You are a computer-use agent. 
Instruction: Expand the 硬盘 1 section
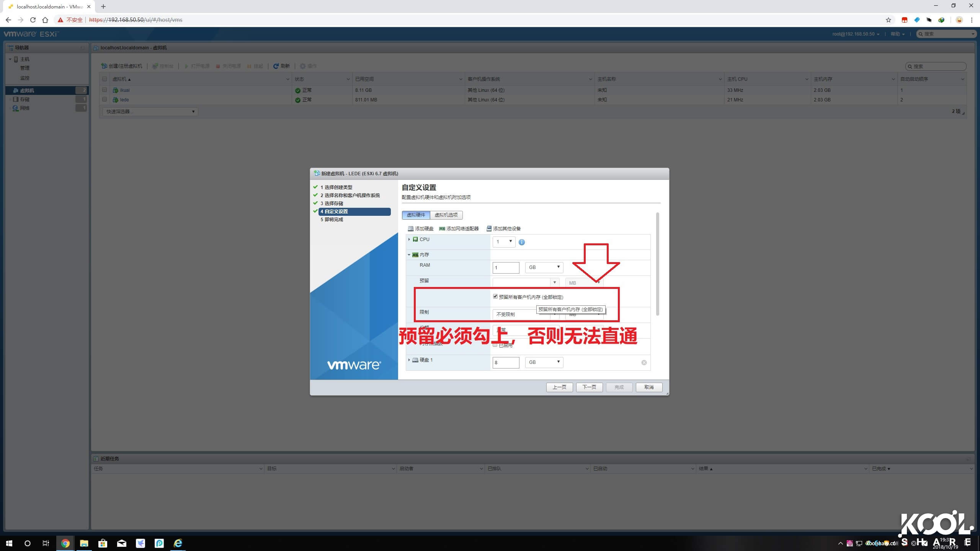click(x=409, y=360)
